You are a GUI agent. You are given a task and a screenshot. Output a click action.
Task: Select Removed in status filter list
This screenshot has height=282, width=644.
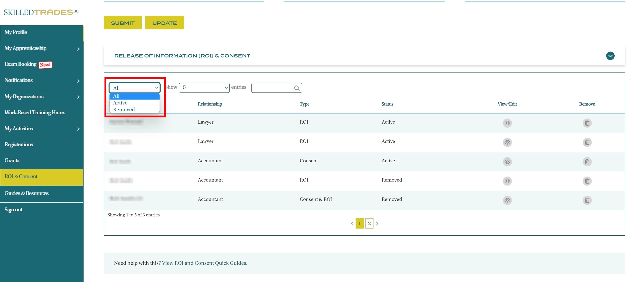point(124,110)
